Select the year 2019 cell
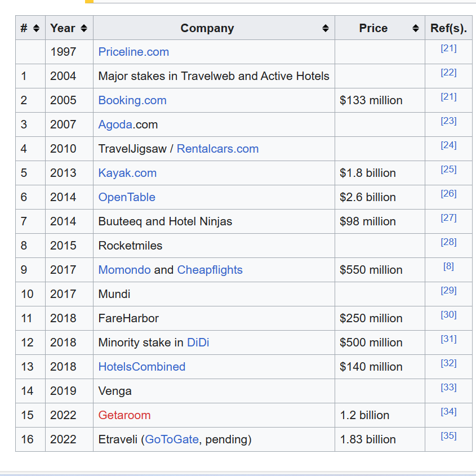 (x=69, y=391)
